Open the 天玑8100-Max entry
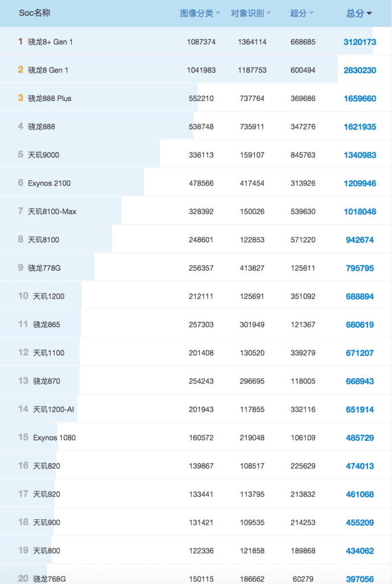The image size is (392, 584). click(52, 212)
